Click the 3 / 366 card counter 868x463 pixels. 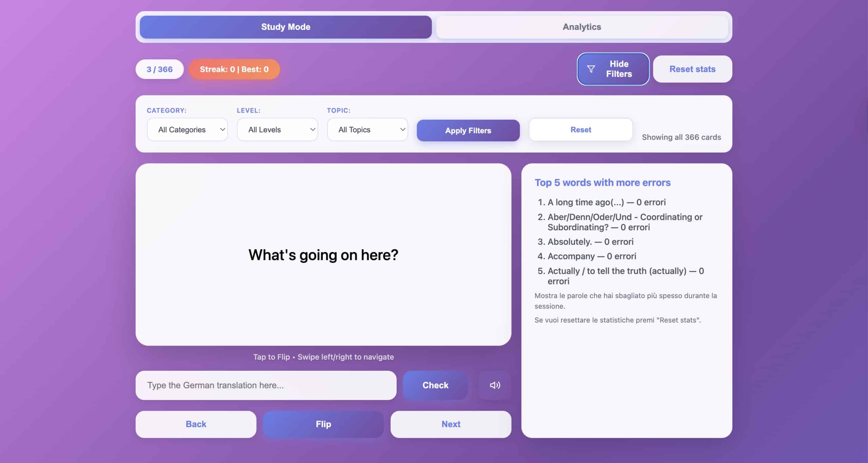coord(160,69)
